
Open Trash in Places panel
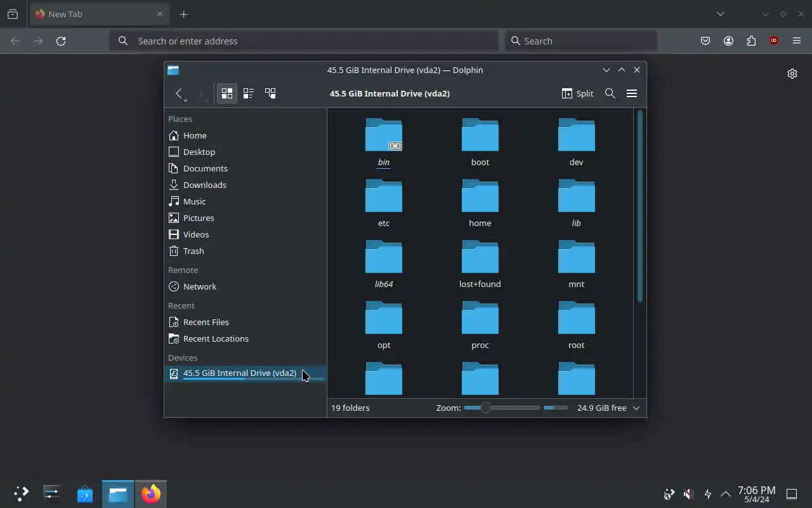click(x=246, y=251)
